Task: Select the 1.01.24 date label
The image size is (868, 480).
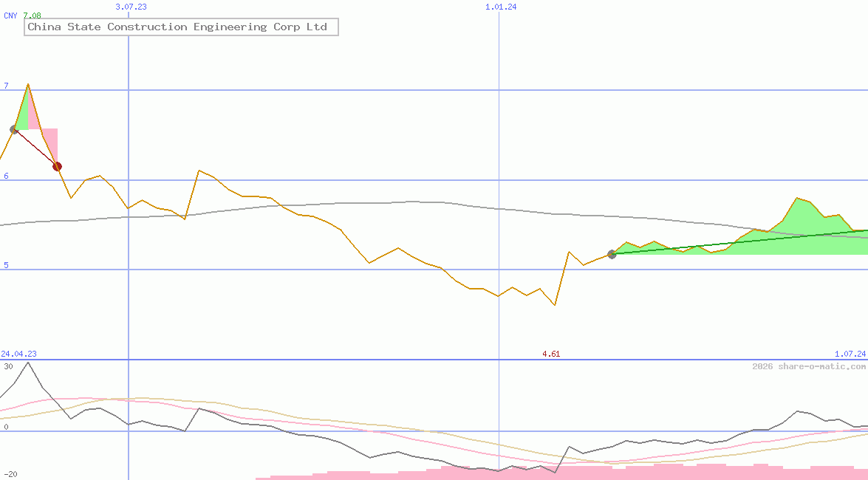Action: pos(501,7)
